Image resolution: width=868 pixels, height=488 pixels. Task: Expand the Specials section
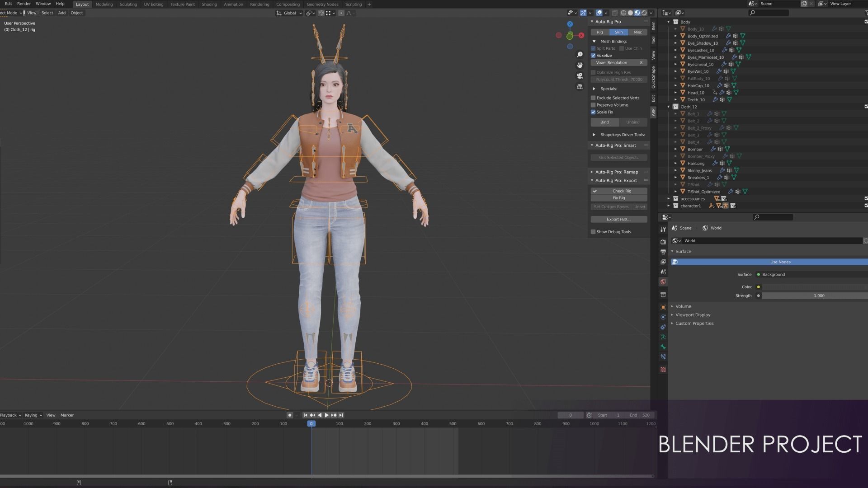click(x=594, y=89)
